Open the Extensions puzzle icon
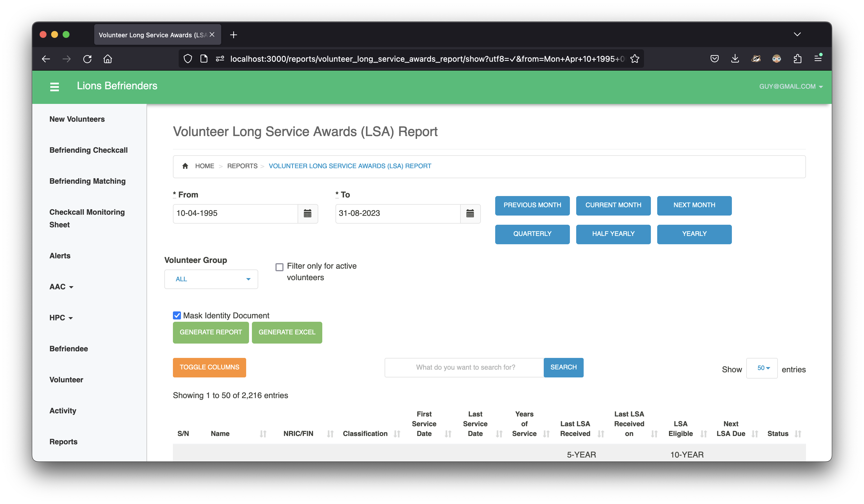This screenshot has height=504, width=864. (797, 59)
